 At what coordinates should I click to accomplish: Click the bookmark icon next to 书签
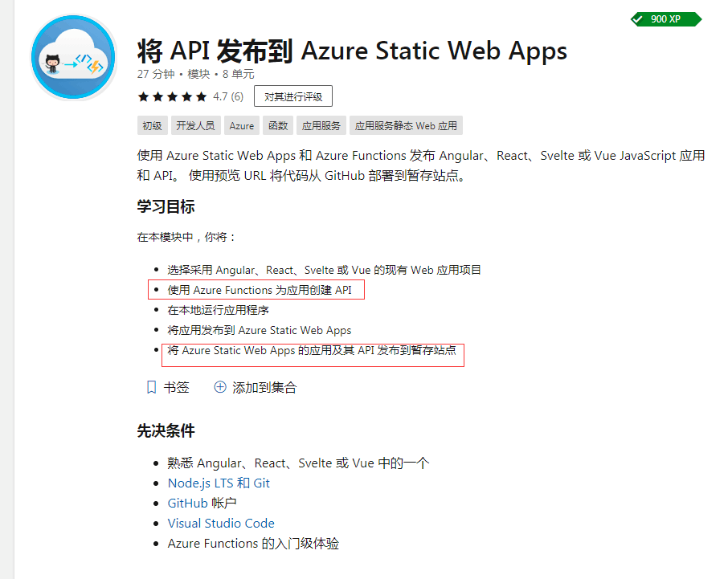(x=151, y=387)
